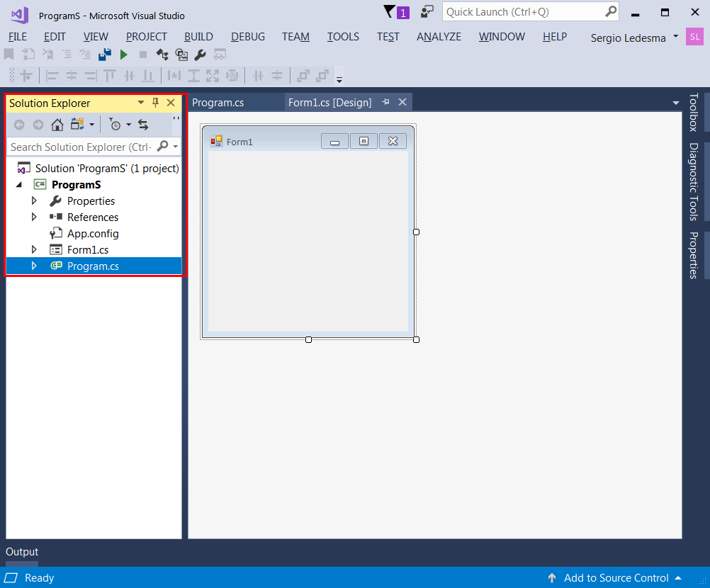
Task: Open the ANALYZE menu
Action: pos(439,37)
